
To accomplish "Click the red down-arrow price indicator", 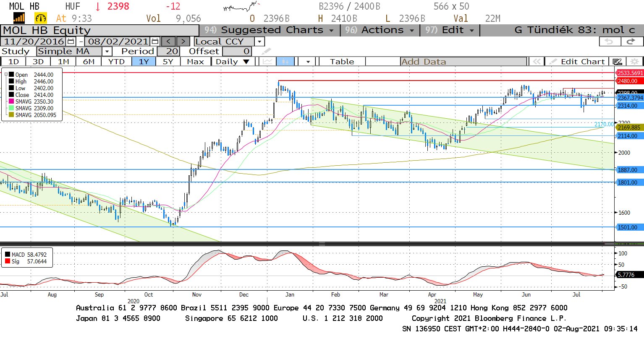I will (x=98, y=7).
